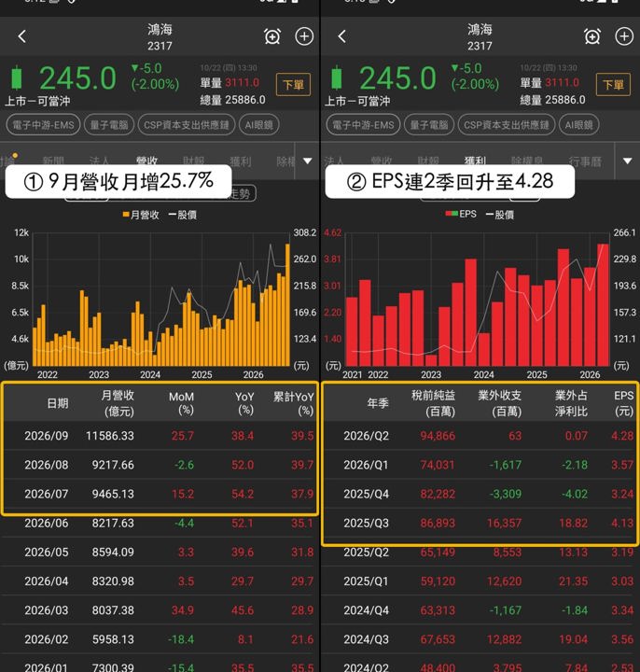Select CSP資本支出供應鏈 tag in left panel

[187, 125]
